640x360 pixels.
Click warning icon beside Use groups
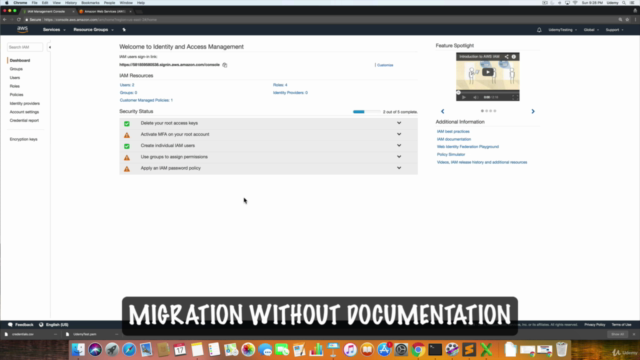click(x=127, y=157)
